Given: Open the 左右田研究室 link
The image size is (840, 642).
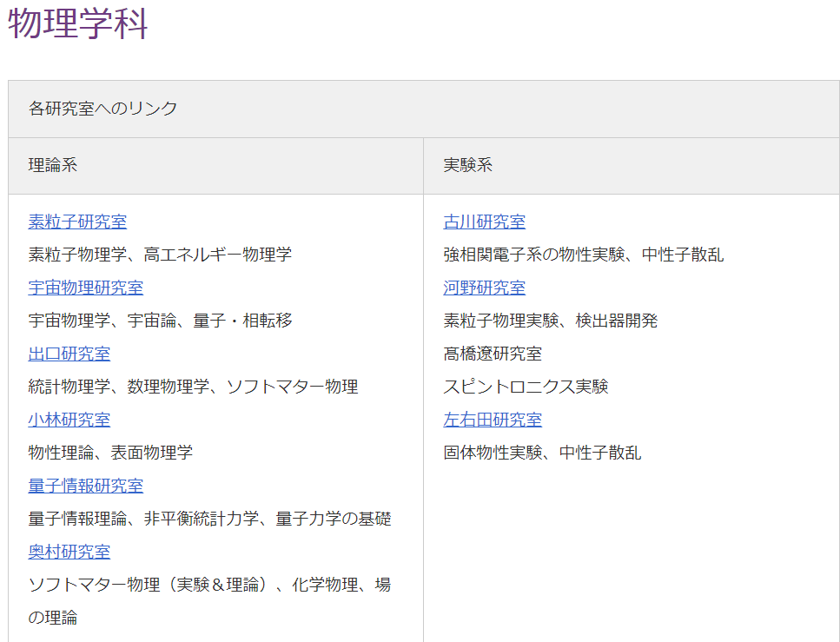Looking at the screenshot, I should [x=493, y=420].
